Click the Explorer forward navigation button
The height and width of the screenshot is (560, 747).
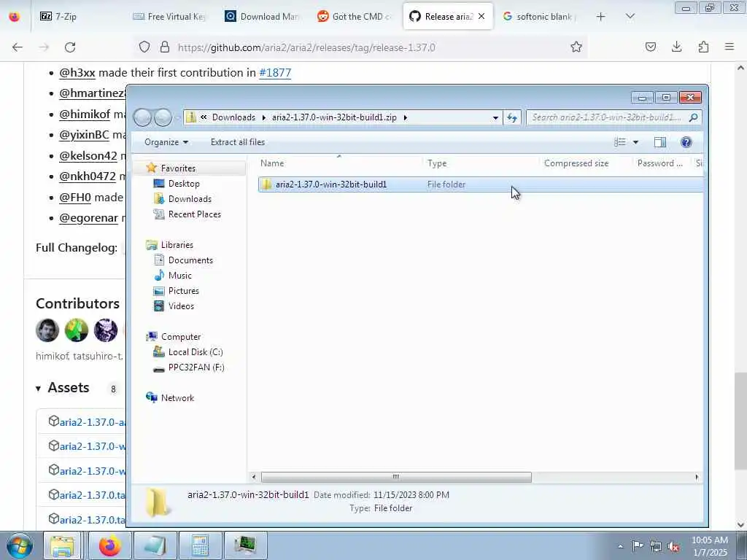(163, 117)
